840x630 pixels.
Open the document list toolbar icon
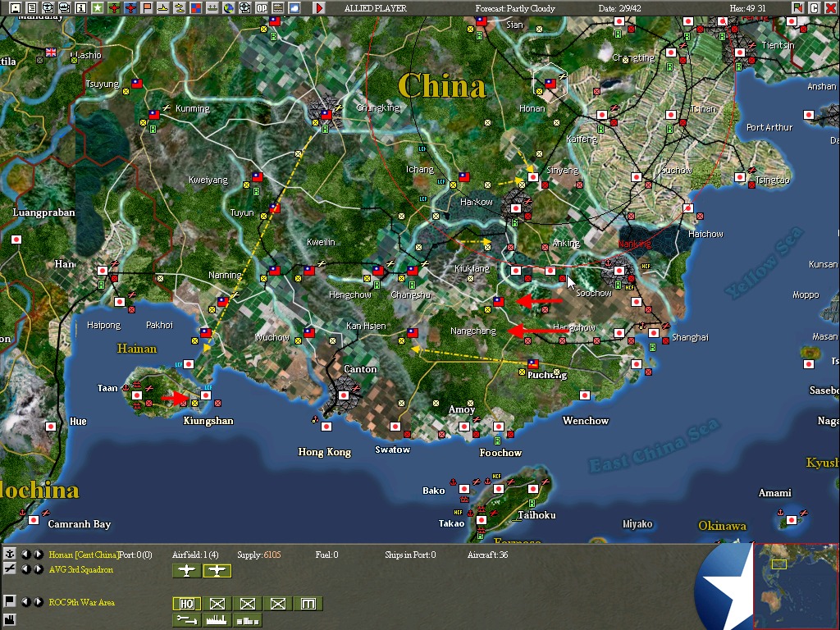coord(32,8)
